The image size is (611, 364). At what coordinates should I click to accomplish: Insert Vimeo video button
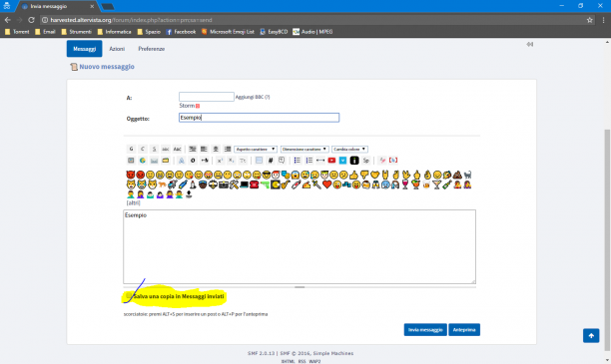tap(342, 160)
